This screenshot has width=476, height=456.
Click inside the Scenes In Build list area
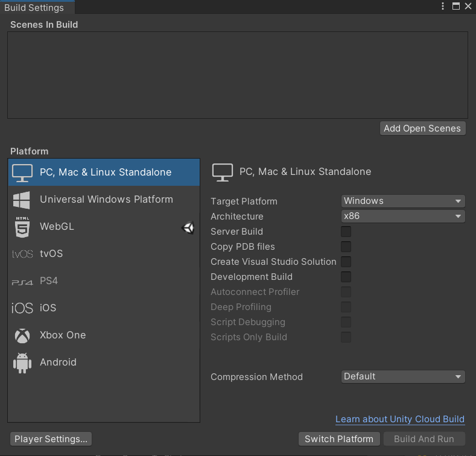coord(238,75)
